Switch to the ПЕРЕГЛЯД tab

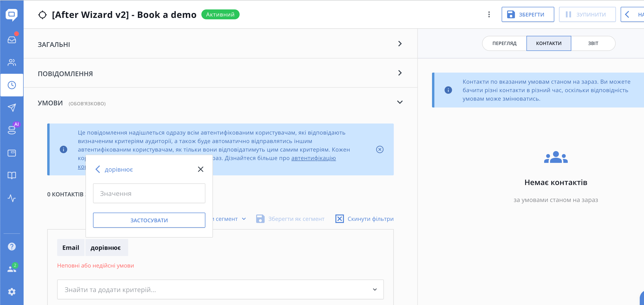(x=504, y=43)
